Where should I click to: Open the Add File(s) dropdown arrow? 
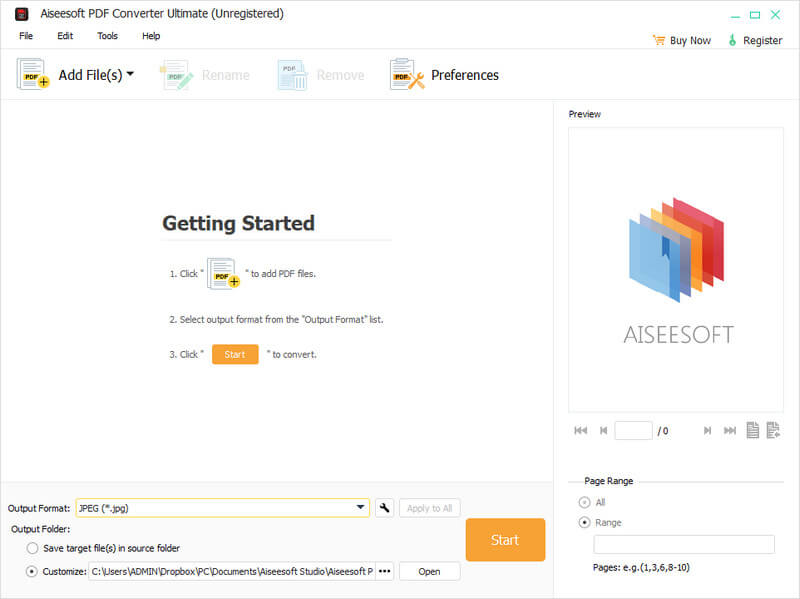coord(130,75)
